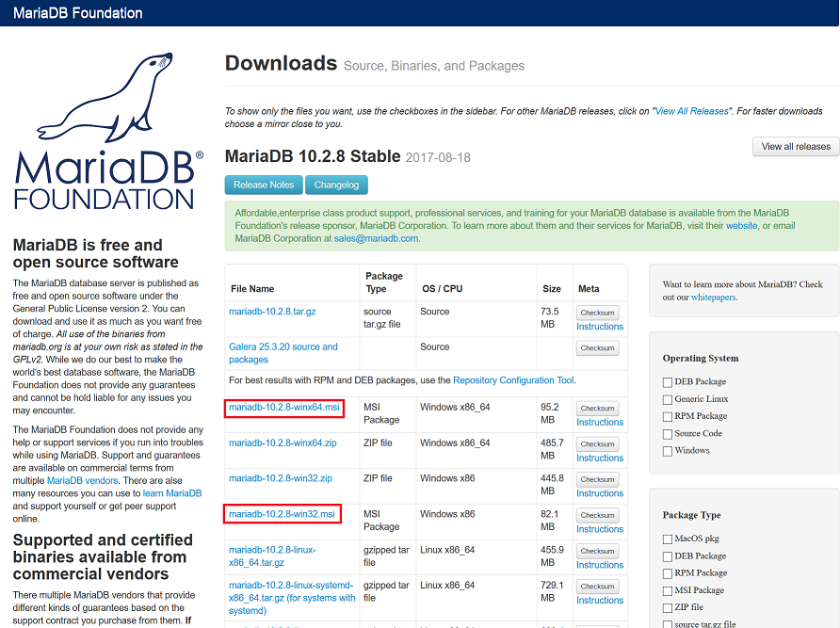Check the Windows operating system filter

(668, 451)
